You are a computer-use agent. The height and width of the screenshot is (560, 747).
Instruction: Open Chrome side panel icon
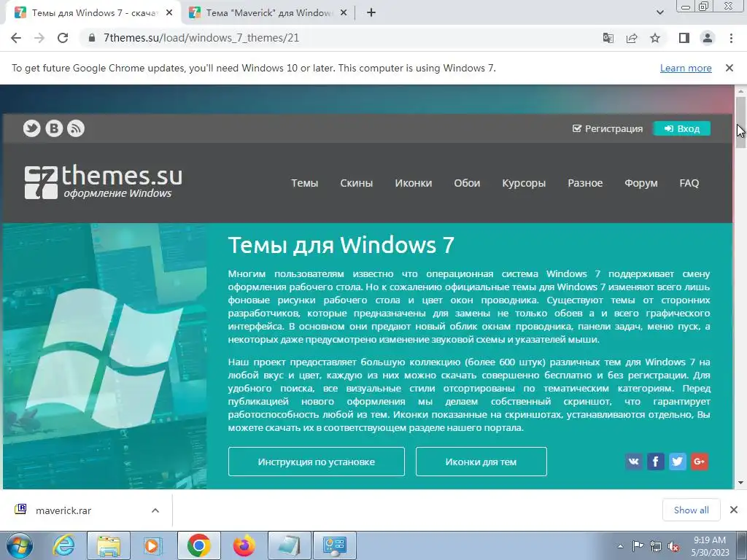click(684, 38)
